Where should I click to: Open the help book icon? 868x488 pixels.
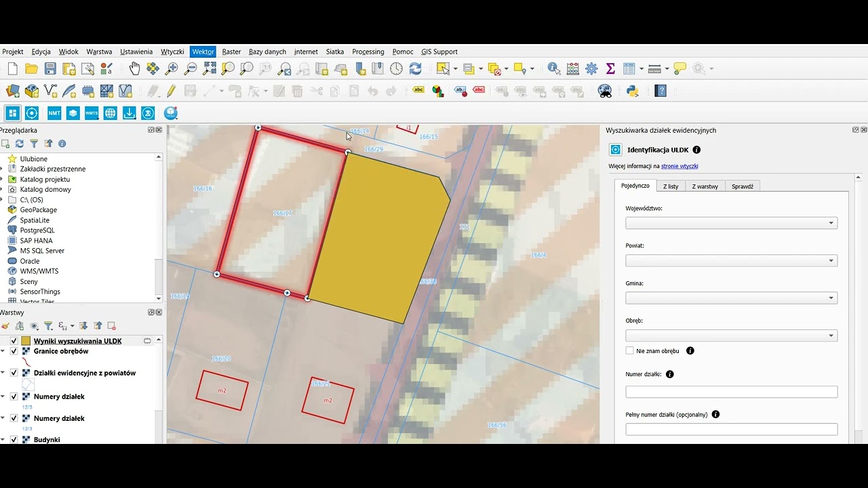pos(660,91)
